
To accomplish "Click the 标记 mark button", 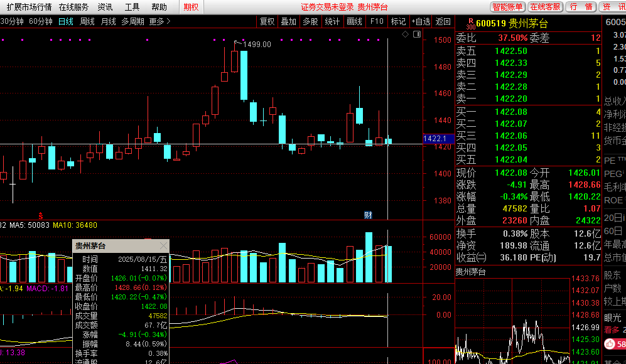I will [398, 21].
